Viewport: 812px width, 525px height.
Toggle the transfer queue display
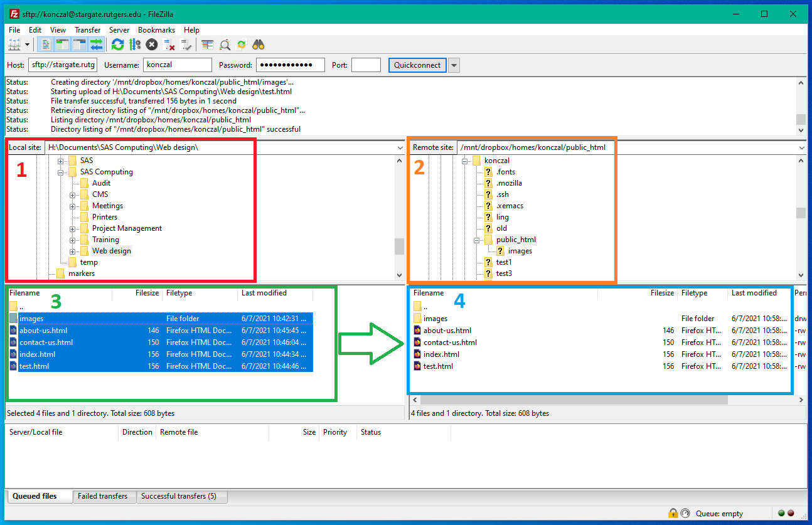[x=96, y=45]
